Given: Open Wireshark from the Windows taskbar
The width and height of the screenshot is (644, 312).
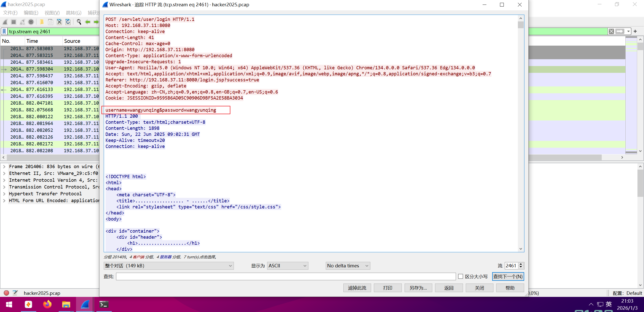Looking at the screenshot, I should [x=85, y=304].
